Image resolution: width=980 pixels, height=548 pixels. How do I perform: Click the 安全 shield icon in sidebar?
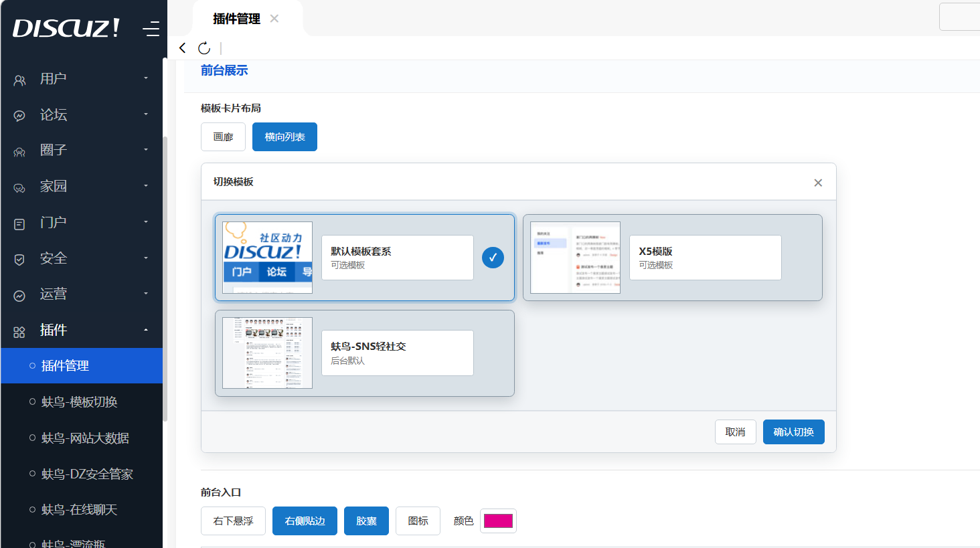[x=19, y=260]
